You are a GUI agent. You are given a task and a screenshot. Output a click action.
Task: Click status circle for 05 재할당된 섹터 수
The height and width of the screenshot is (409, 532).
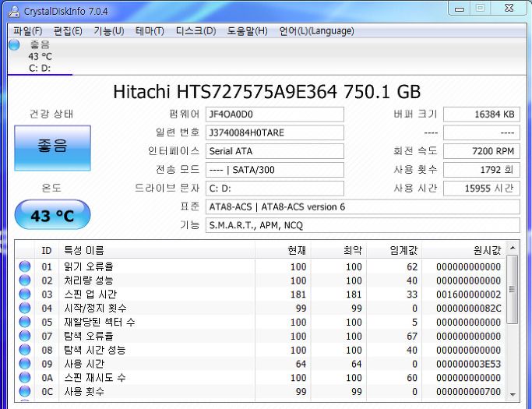[x=25, y=322]
